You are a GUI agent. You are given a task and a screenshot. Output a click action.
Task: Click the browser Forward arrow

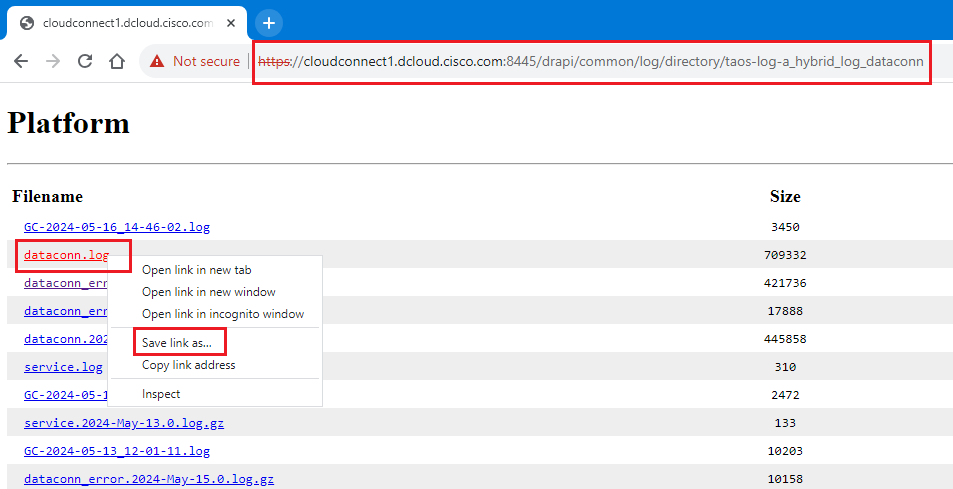(x=53, y=61)
